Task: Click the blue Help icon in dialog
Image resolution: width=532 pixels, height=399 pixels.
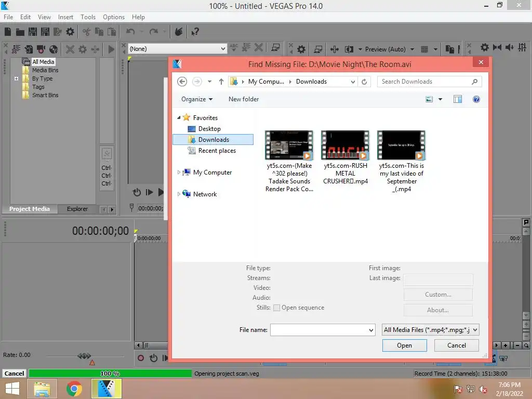Action: click(476, 99)
